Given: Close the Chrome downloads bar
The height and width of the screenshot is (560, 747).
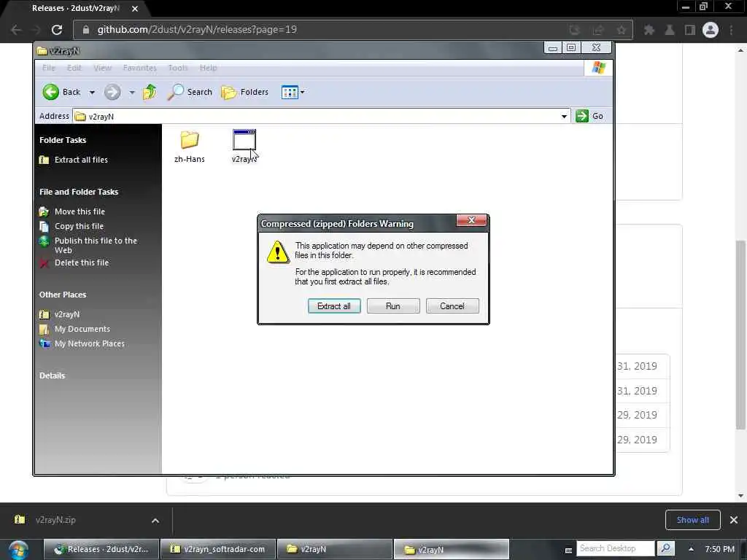Looking at the screenshot, I should 734,520.
